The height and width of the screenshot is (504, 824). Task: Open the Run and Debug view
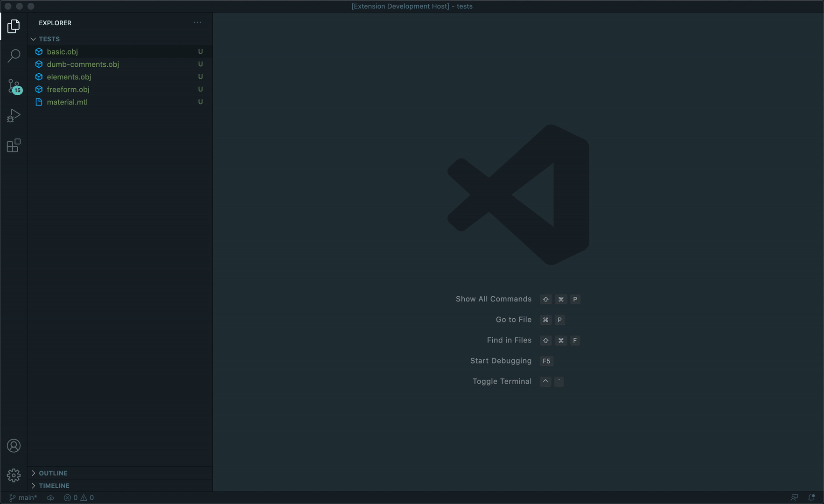pyautogui.click(x=14, y=116)
